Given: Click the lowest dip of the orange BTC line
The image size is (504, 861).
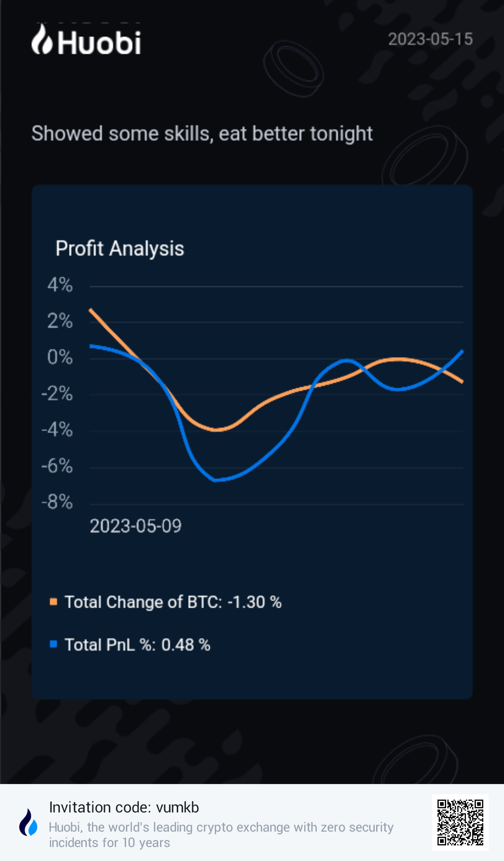Looking at the screenshot, I should coord(217,430).
